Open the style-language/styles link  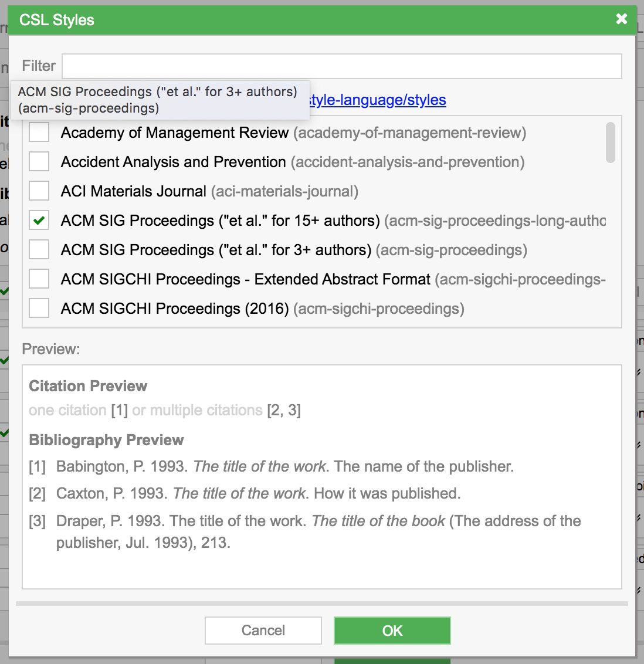click(378, 100)
